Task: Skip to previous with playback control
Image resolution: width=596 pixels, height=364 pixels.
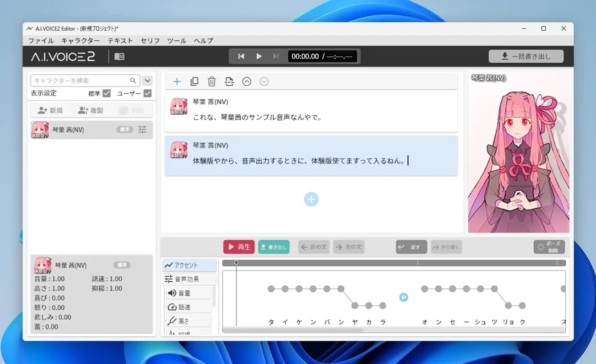Action: point(241,56)
